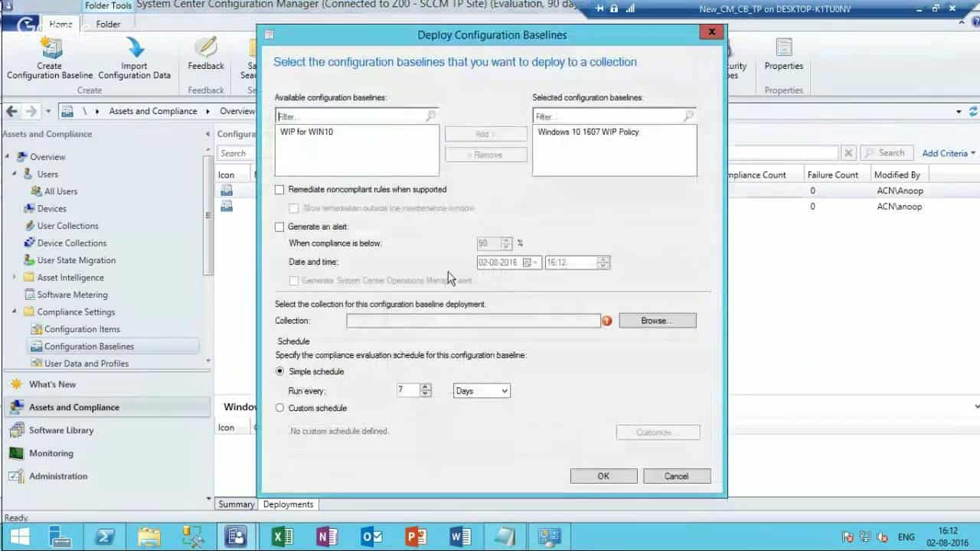
Task: Switch to the Deployments tab
Action: coord(288,504)
